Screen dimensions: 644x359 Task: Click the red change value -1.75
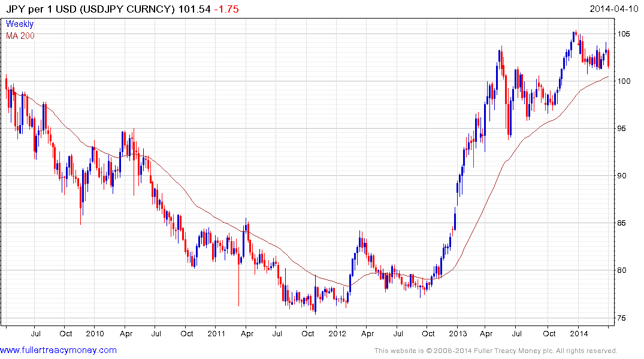(226, 9)
